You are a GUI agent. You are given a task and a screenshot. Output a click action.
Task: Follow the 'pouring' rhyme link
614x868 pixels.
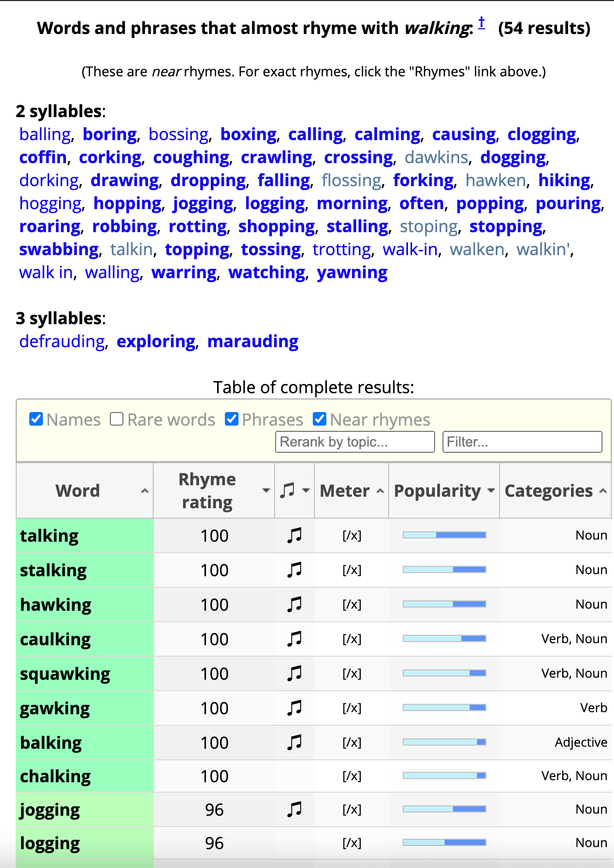568,203
